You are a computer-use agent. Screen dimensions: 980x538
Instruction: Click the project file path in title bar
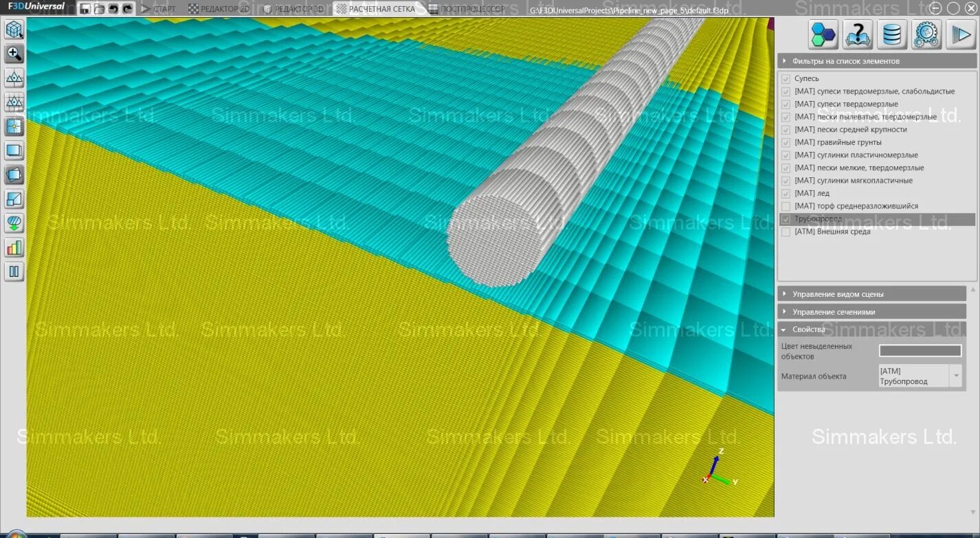point(629,10)
